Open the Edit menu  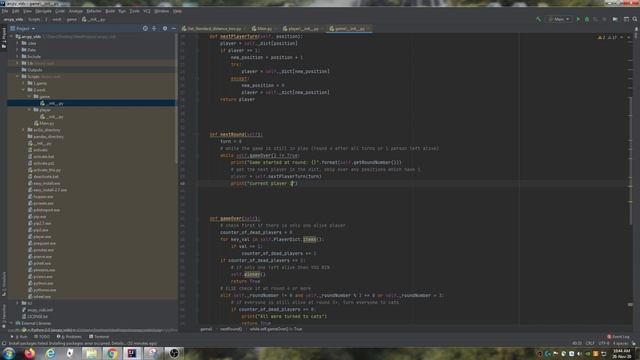(16, 11)
